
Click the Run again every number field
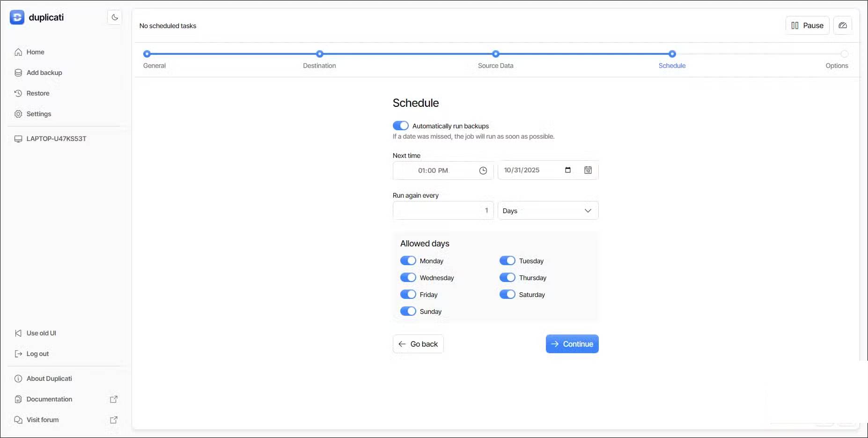tap(443, 210)
